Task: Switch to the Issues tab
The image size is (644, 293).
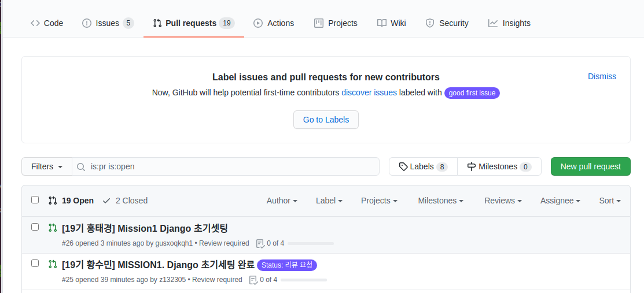Action: point(108,23)
